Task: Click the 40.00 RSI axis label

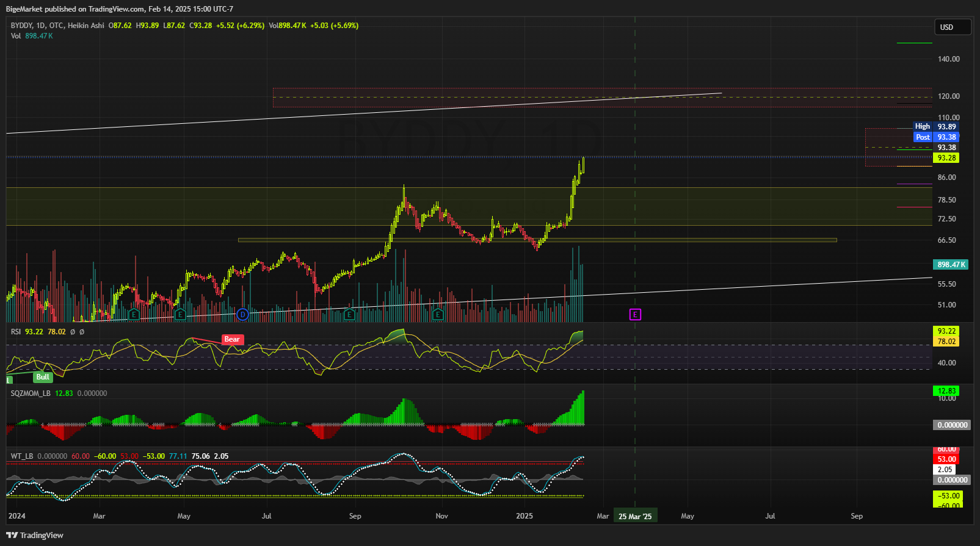Action: pos(947,363)
